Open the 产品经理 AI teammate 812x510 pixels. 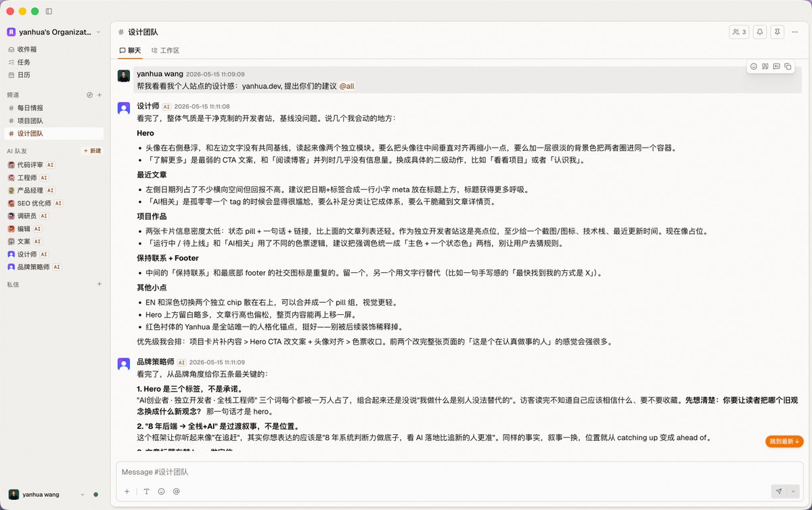point(54,190)
